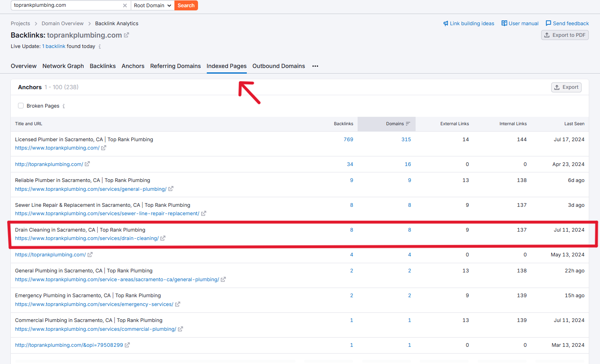Sort by the External Links column header

coord(455,124)
